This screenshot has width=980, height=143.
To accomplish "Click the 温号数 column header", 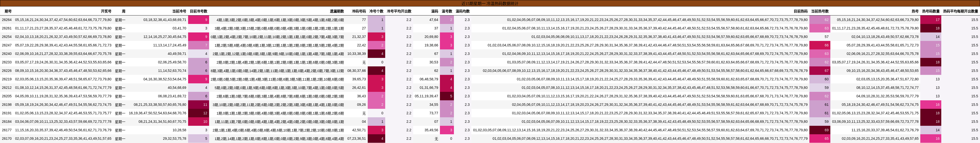I will (x=447, y=11).
